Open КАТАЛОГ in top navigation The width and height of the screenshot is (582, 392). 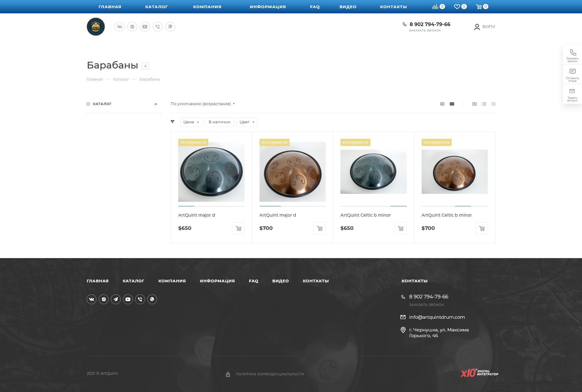pos(156,7)
